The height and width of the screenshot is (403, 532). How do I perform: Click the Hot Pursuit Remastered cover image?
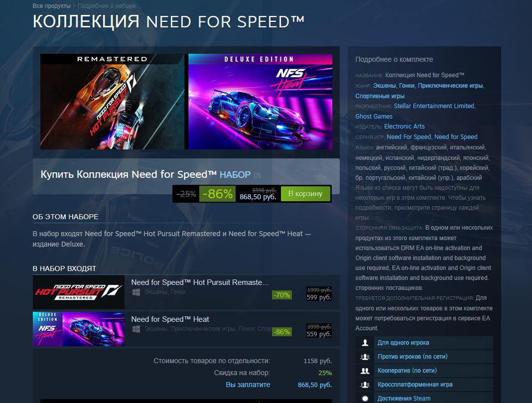(x=112, y=102)
